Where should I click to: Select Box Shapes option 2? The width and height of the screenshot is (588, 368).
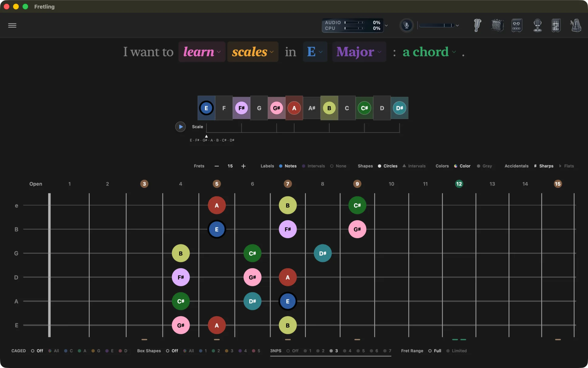point(216,351)
